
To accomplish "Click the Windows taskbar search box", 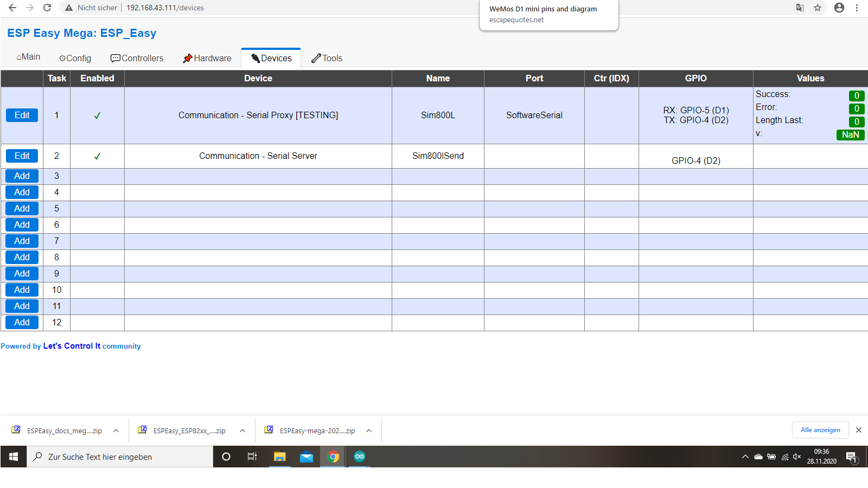I will [x=120, y=457].
